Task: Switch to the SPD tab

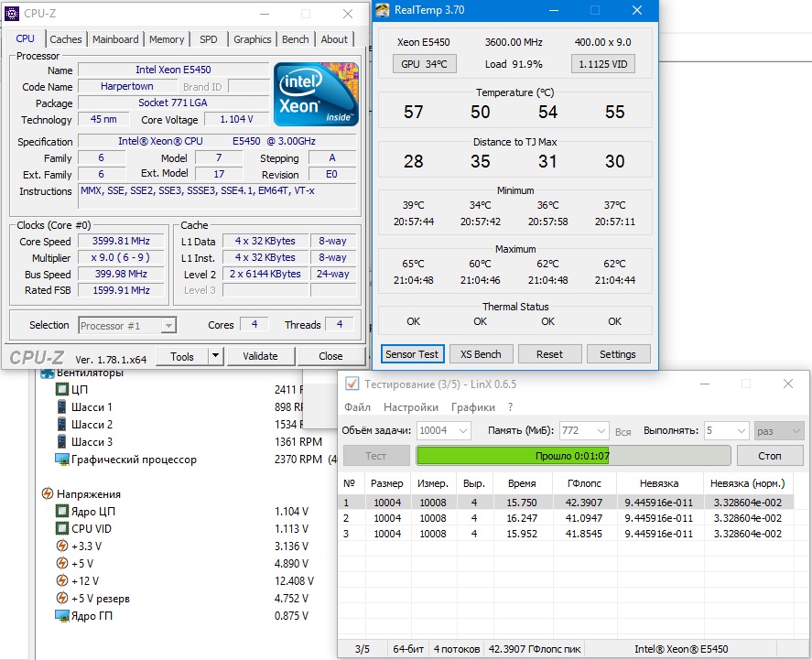Action: tap(208, 39)
